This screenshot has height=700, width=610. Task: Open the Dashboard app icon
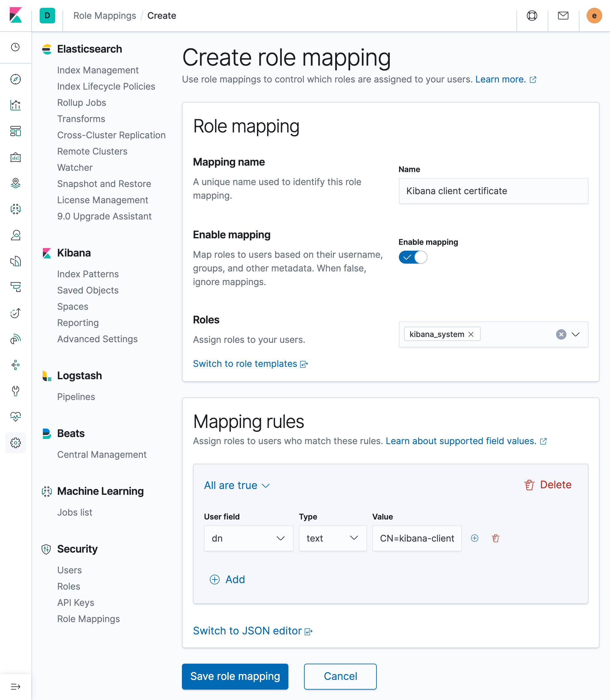[x=15, y=131]
